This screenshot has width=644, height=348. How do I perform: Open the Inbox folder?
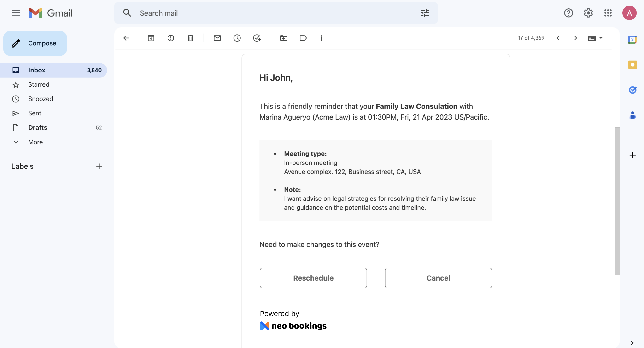coord(53,70)
